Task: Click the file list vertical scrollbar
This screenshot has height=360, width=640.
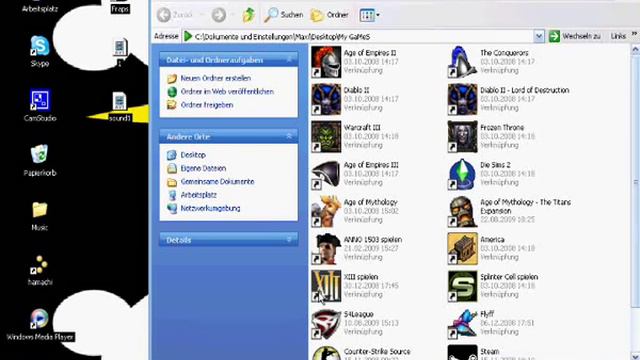Action: [636, 182]
